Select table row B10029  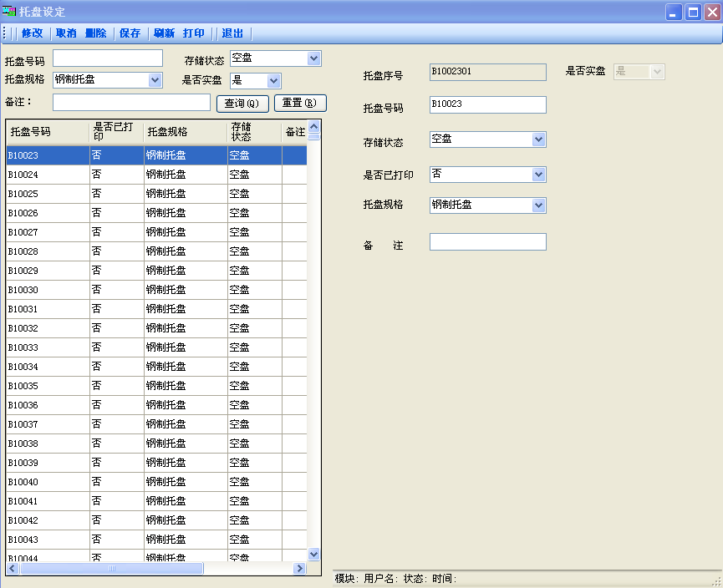tap(157, 271)
